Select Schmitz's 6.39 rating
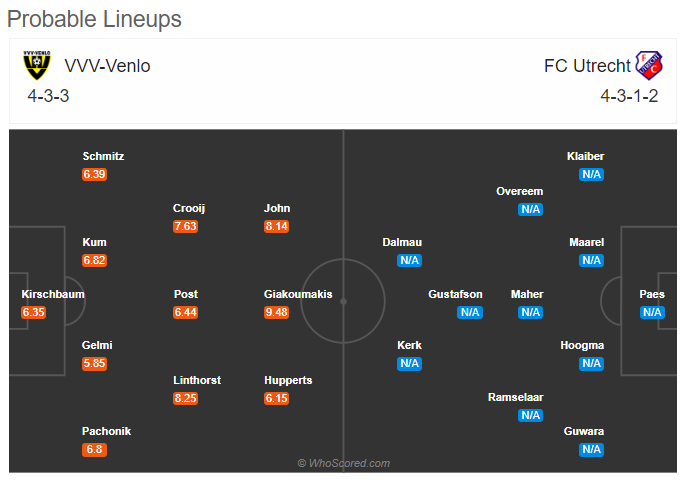The width and height of the screenshot is (686, 491). 94,174
